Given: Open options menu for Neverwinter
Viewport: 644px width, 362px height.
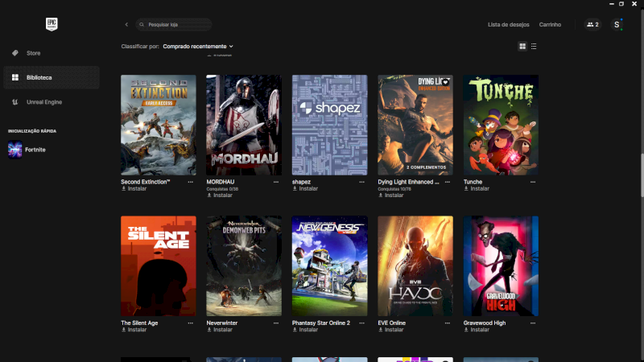Looking at the screenshot, I should coord(276,323).
